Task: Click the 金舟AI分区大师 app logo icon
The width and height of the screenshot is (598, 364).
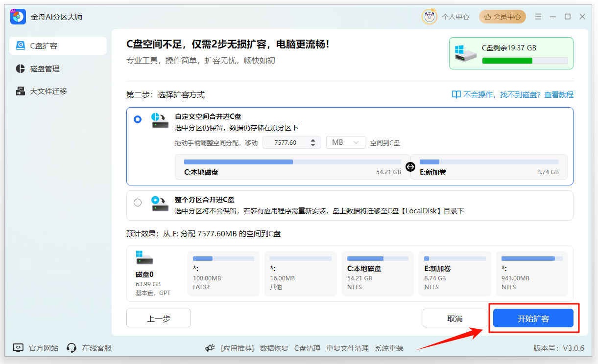Action: (18, 16)
